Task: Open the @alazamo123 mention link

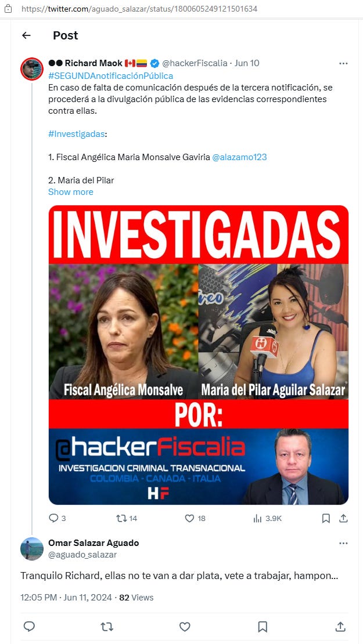Action: point(239,157)
